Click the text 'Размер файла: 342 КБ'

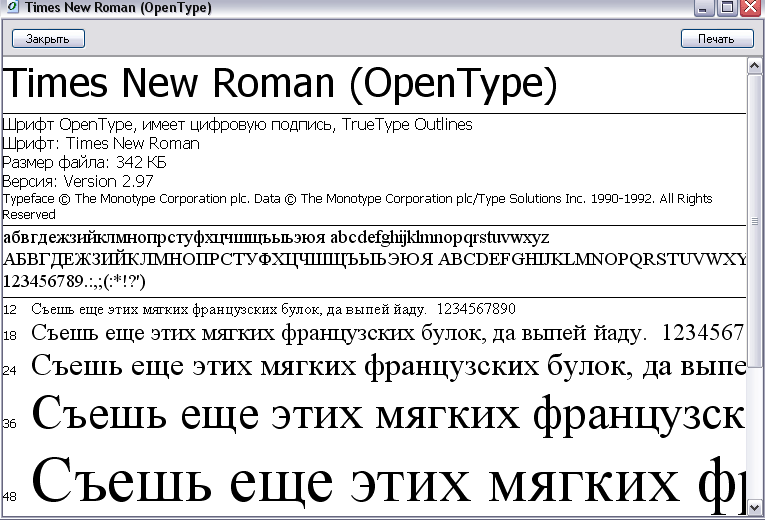[84, 162]
